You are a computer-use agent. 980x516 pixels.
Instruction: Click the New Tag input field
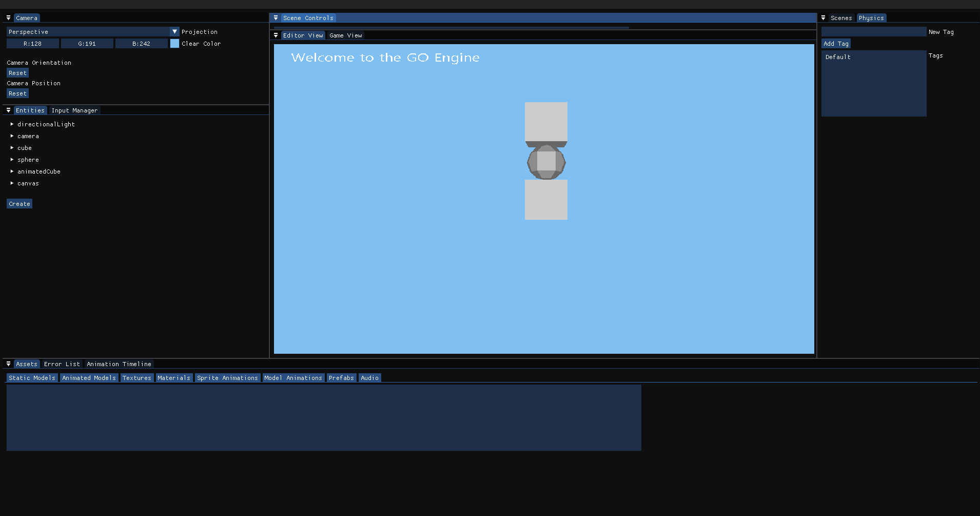(873, 32)
